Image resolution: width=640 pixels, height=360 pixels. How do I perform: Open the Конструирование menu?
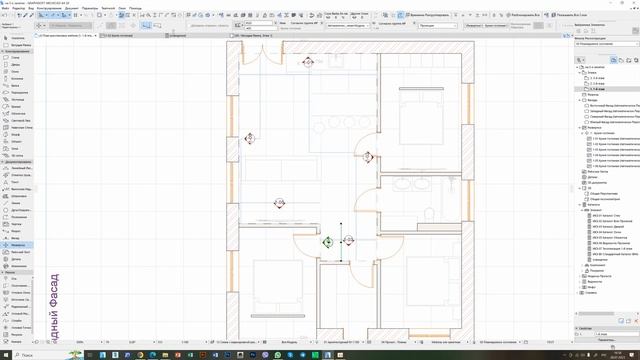(49, 8)
